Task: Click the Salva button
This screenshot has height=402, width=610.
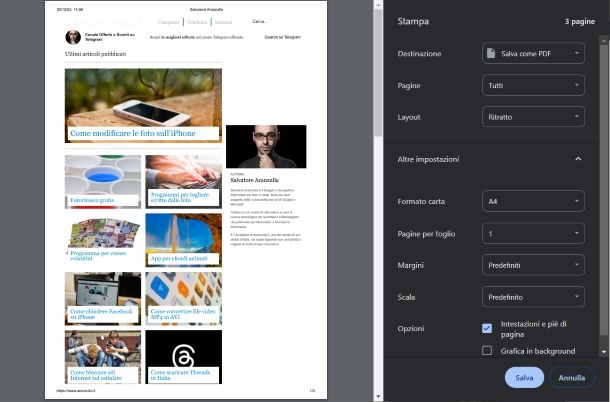Action: (524, 377)
